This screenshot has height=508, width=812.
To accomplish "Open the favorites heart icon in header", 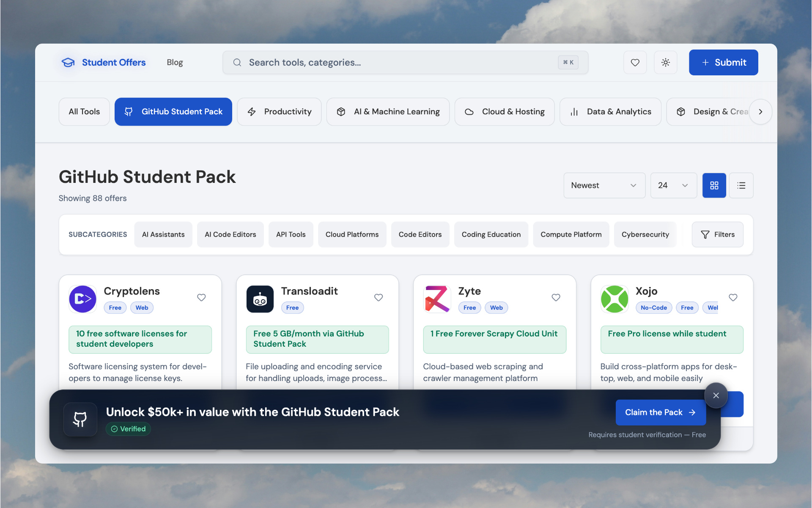I will (635, 62).
